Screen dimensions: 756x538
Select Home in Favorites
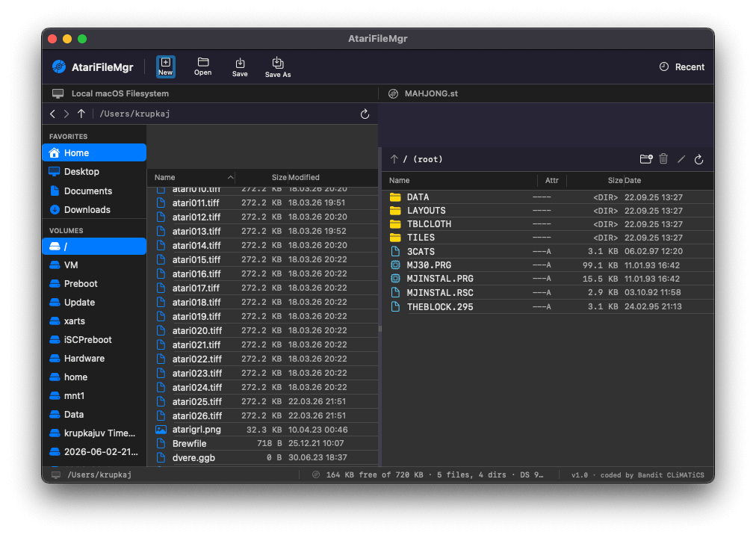(x=94, y=153)
